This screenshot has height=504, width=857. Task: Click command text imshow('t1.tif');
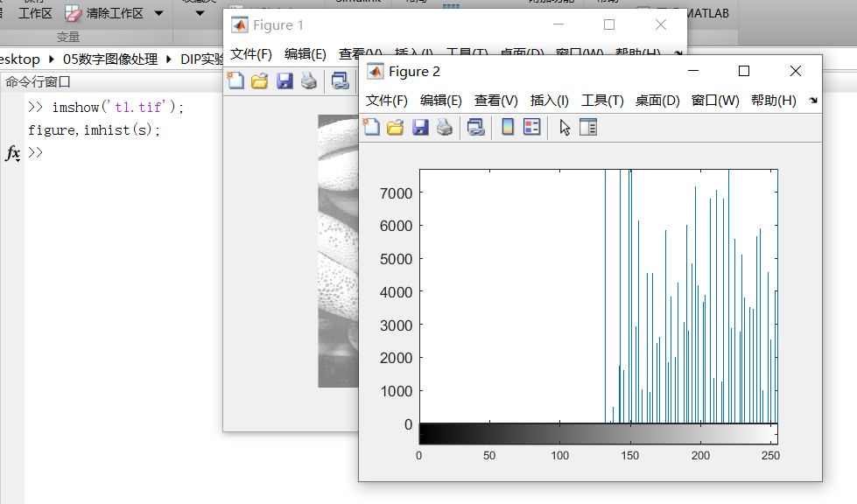tap(118, 107)
